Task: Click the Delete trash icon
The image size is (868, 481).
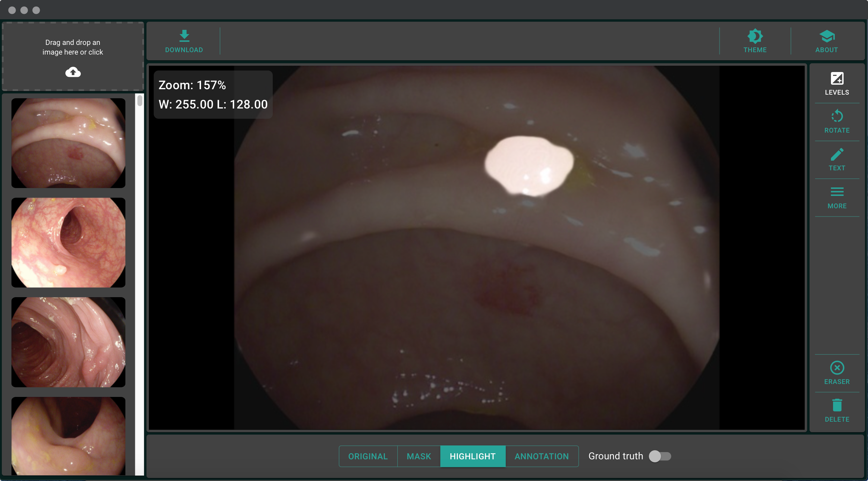Action: (837, 406)
